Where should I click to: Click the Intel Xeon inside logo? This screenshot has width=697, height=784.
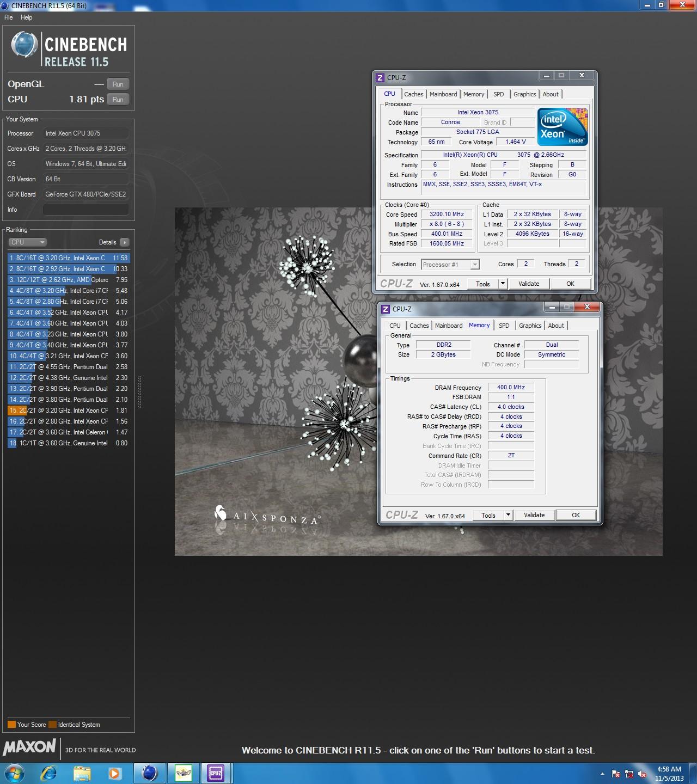[x=563, y=127]
